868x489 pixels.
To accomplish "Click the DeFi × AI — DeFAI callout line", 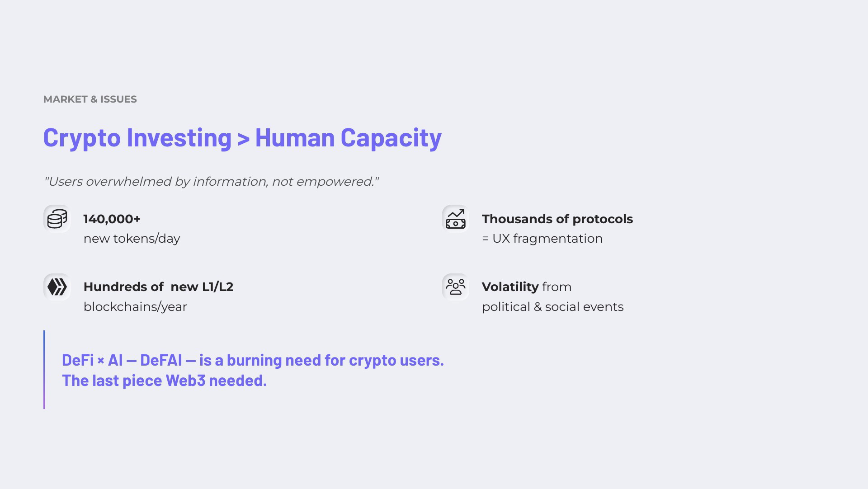I will point(253,360).
